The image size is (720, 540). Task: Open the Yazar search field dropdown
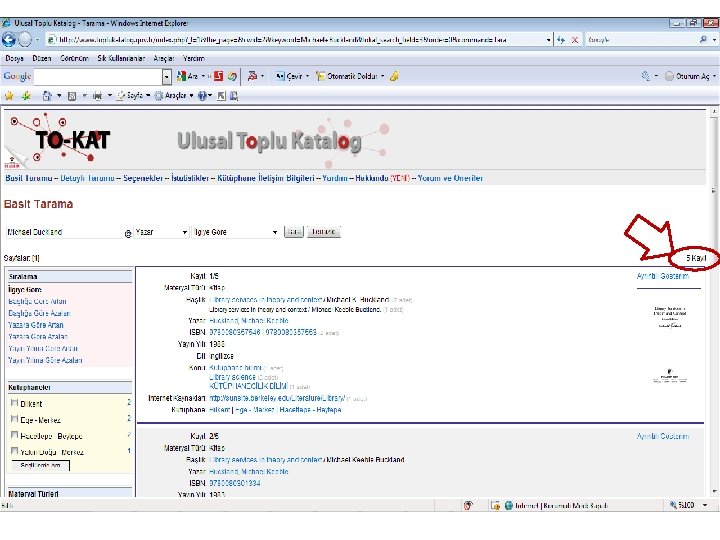click(x=162, y=232)
